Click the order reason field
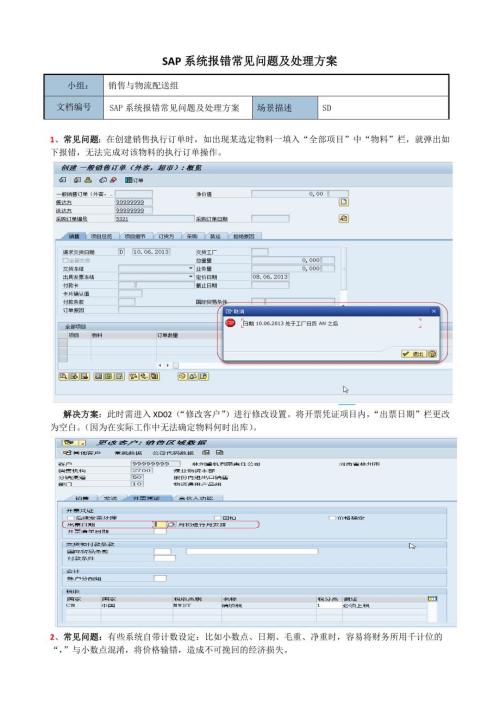 pyautogui.click(x=171, y=310)
